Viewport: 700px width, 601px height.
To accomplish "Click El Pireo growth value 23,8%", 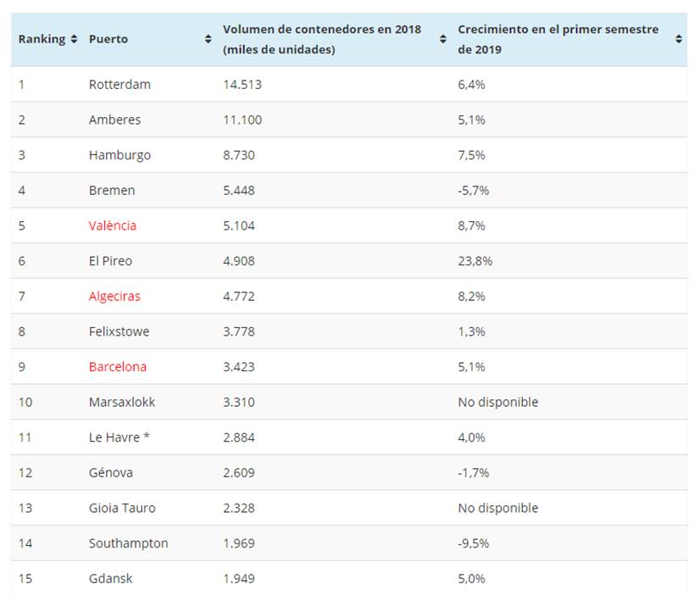I will (475, 261).
